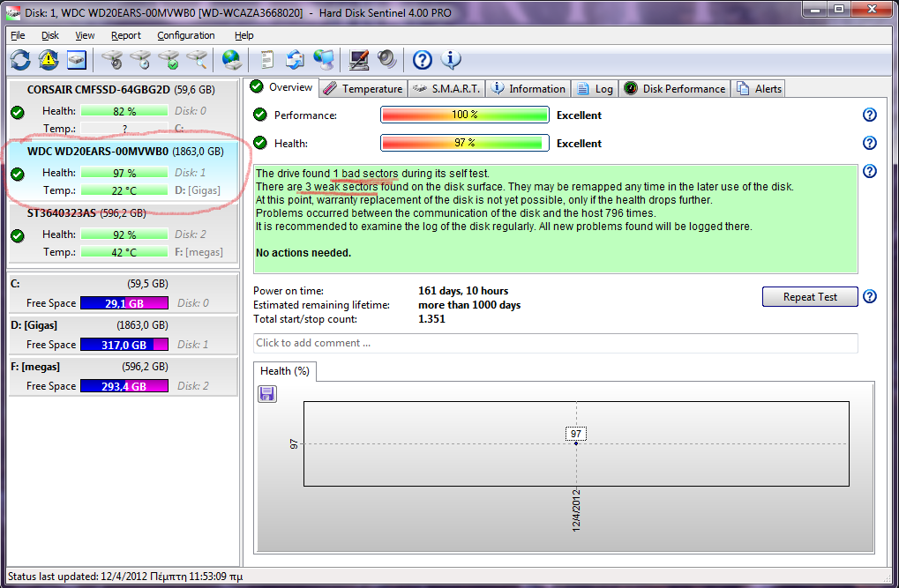
Task: Switch to the Alerts tab
Action: pyautogui.click(x=759, y=89)
